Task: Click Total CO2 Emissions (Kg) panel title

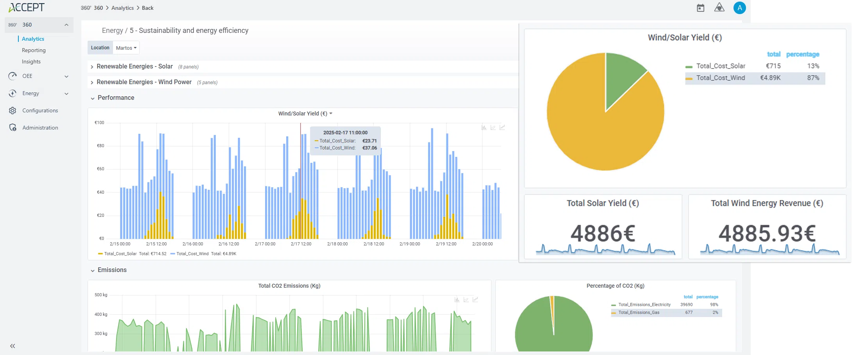Action: point(289,286)
